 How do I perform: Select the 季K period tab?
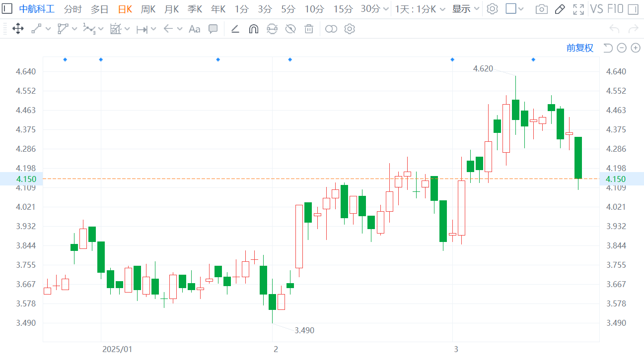(195, 9)
